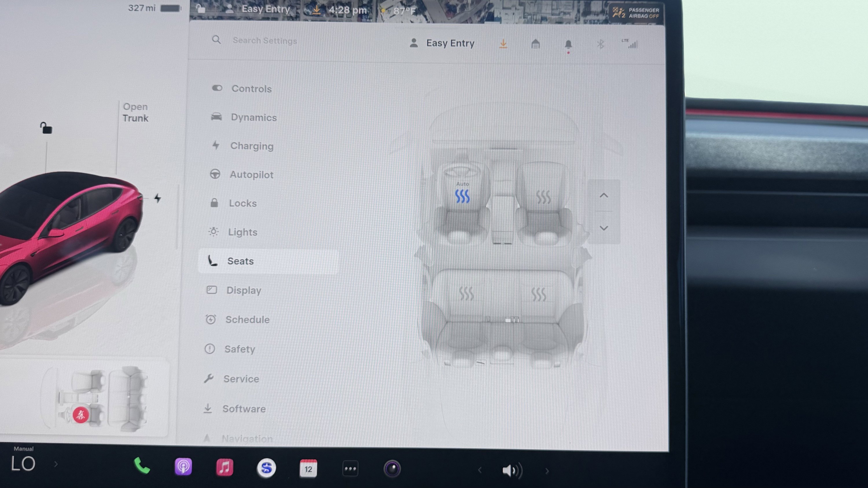Open the Autopilot settings menu
The height and width of the screenshot is (488, 868).
pyautogui.click(x=241, y=174)
